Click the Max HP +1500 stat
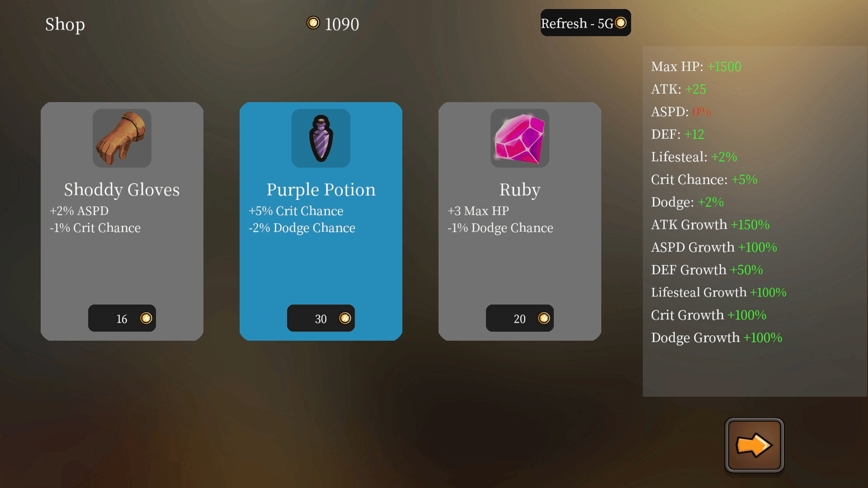The width and height of the screenshot is (868, 488). coord(696,66)
